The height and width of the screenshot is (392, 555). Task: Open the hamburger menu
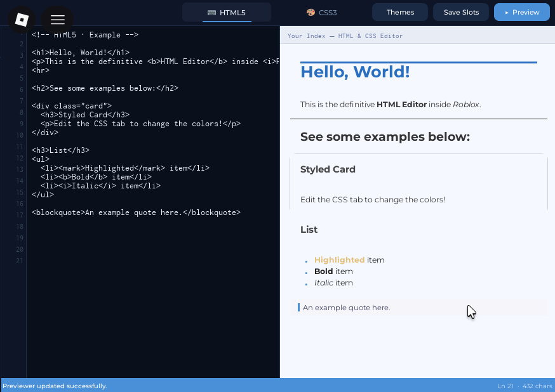tap(57, 20)
